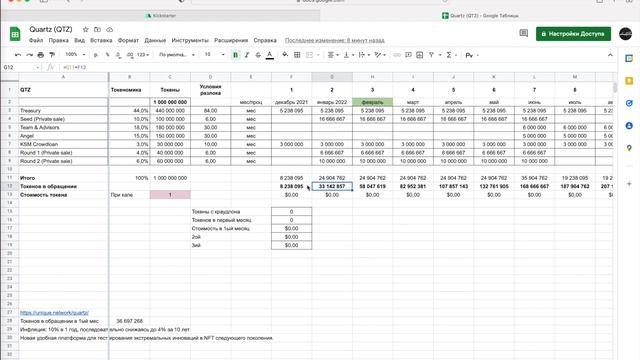
Task: Open Contacts in the side panel
Action: tap(629, 126)
